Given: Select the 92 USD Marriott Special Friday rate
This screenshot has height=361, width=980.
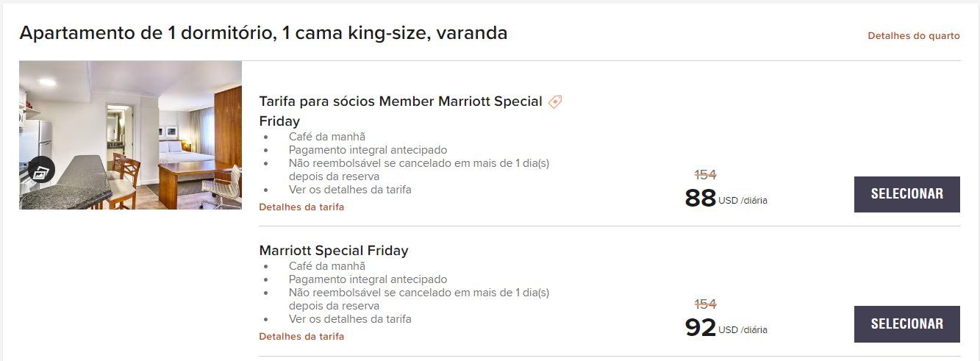Looking at the screenshot, I should [x=906, y=324].
